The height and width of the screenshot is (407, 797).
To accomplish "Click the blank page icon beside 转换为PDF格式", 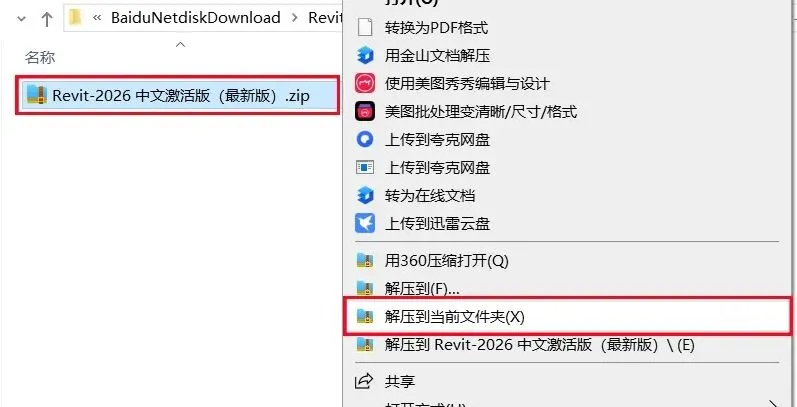I will (x=365, y=27).
